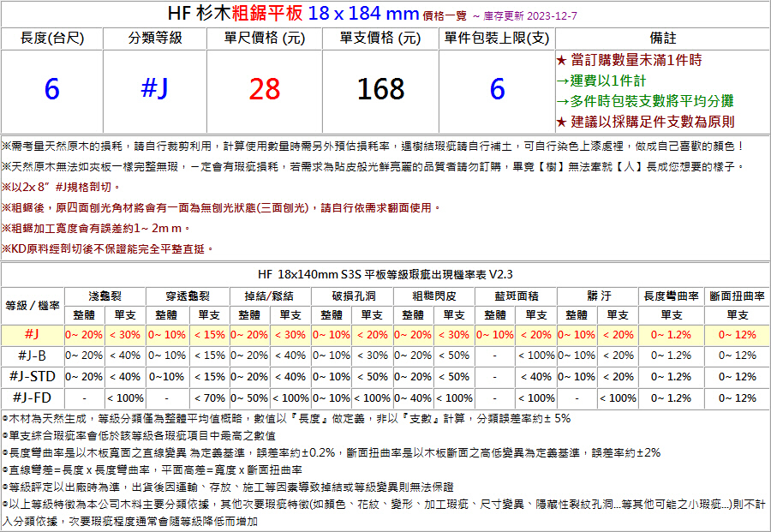Screen dimensions: 771x532
Task: Select the stock update date '2023-12-7'
Action: click(552, 16)
